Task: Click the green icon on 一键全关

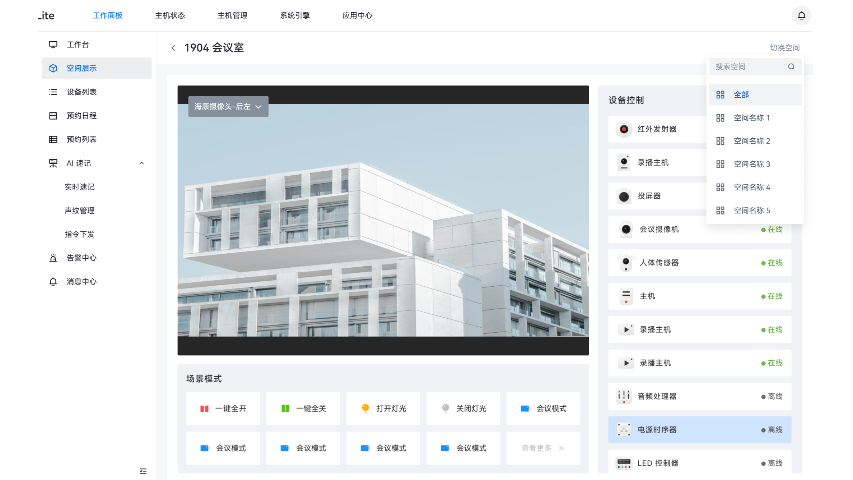Action: (285, 408)
